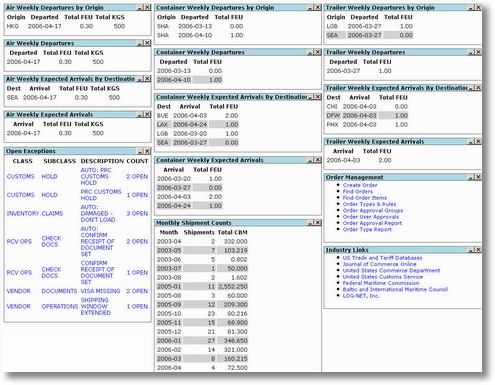495x385 pixels.
Task: Open Order Approval Groups link
Action: pyautogui.click(x=373, y=210)
